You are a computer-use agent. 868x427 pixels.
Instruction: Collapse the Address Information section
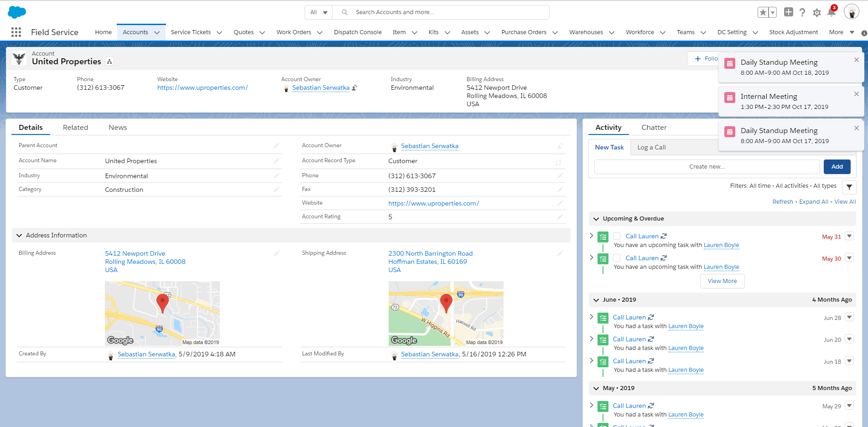(x=19, y=236)
